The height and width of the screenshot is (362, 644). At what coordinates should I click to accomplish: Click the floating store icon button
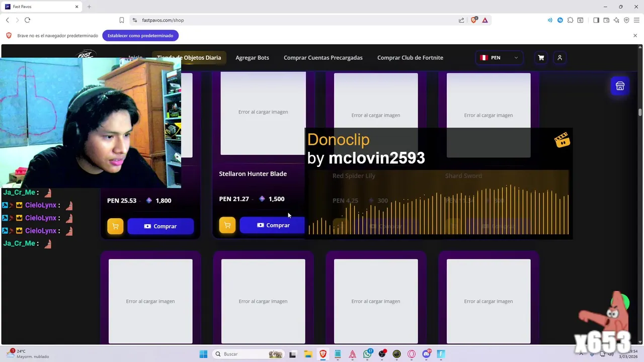click(x=620, y=86)
